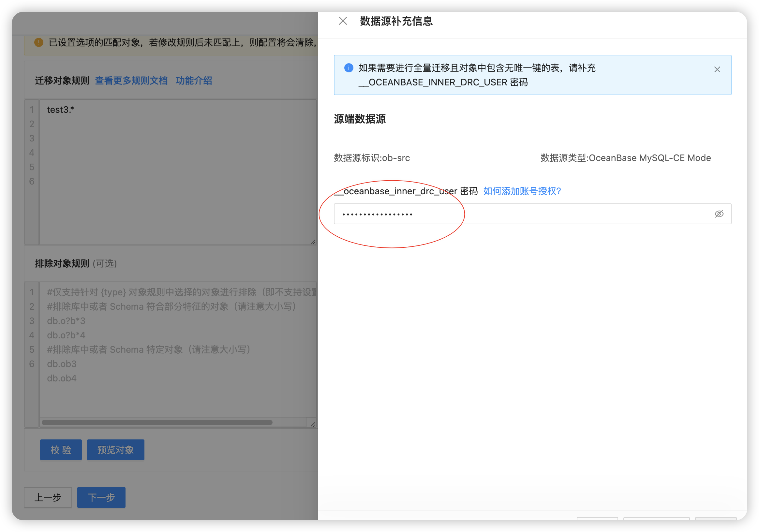Select the db.ob3 exclusion rule line
Image resolution: width=759 pixels, height=532 pixels.
[x=62, y=364]
